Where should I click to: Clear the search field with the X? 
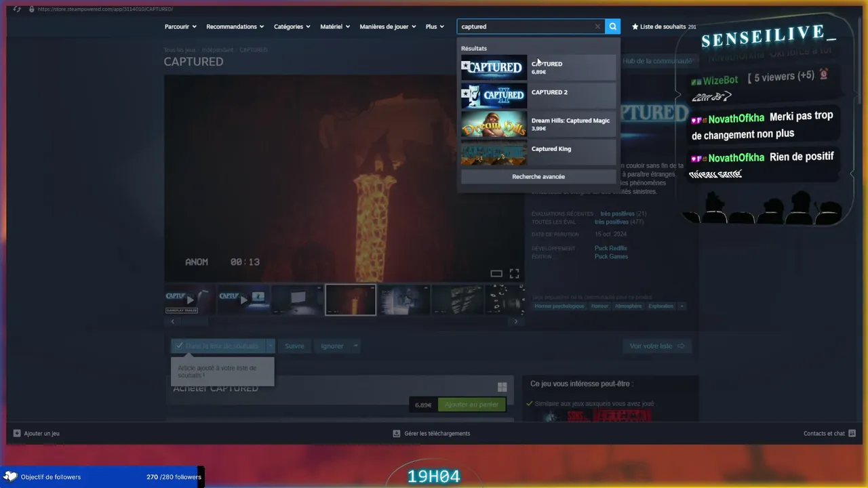[x=597, y=26]
